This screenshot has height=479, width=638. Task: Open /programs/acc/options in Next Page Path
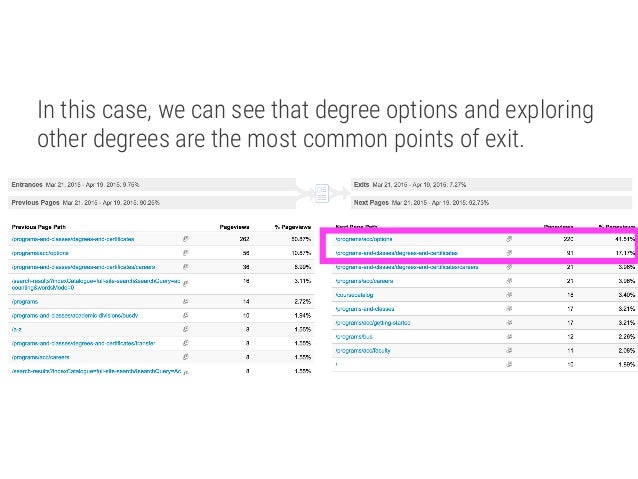point(364,239)
